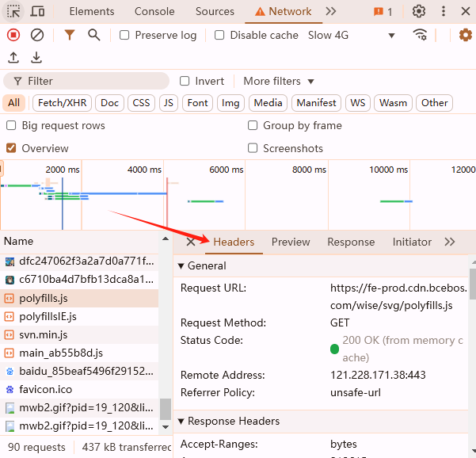Filter requests by Manifest
The width and height of the screenshot is (476, 458).
pyautogui.click(x=316, y=103)
